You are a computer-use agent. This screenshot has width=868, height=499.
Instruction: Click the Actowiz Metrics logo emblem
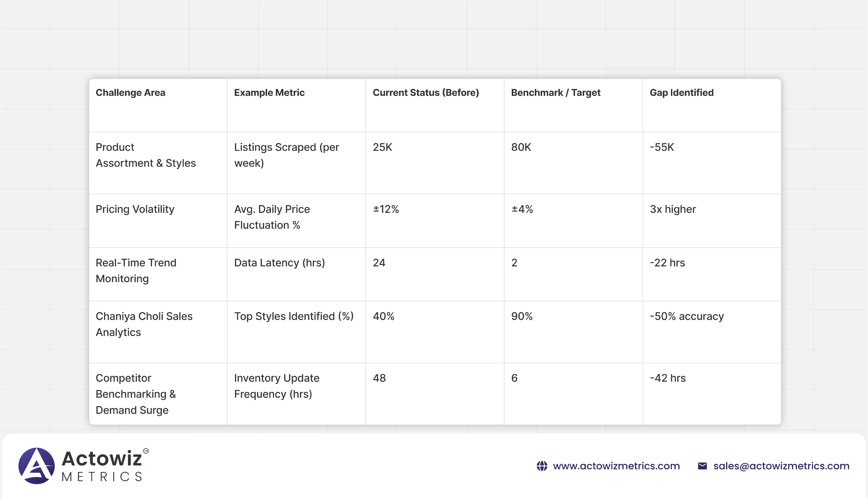pos(36,466)
